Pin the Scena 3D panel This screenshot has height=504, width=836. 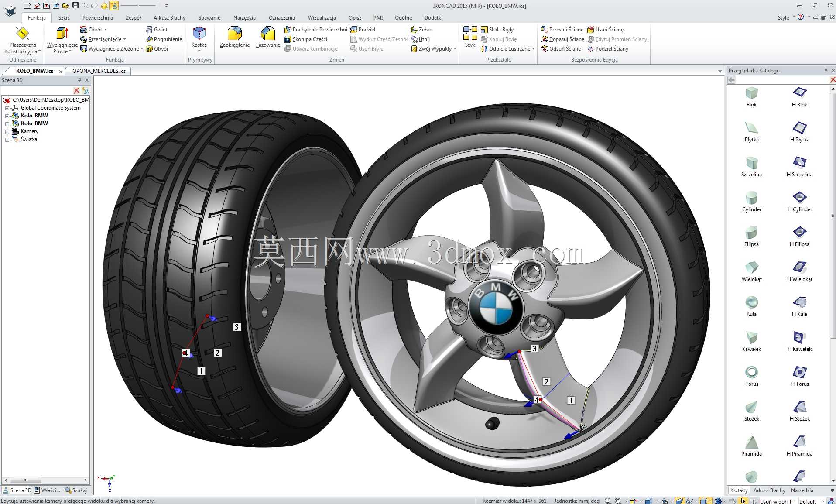(79, 80)
